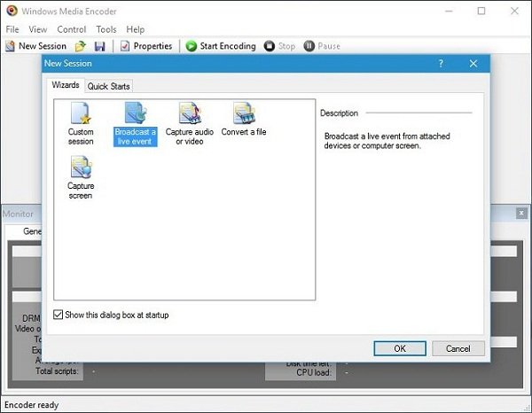
Task: Open the View menu
Action: 38,29
